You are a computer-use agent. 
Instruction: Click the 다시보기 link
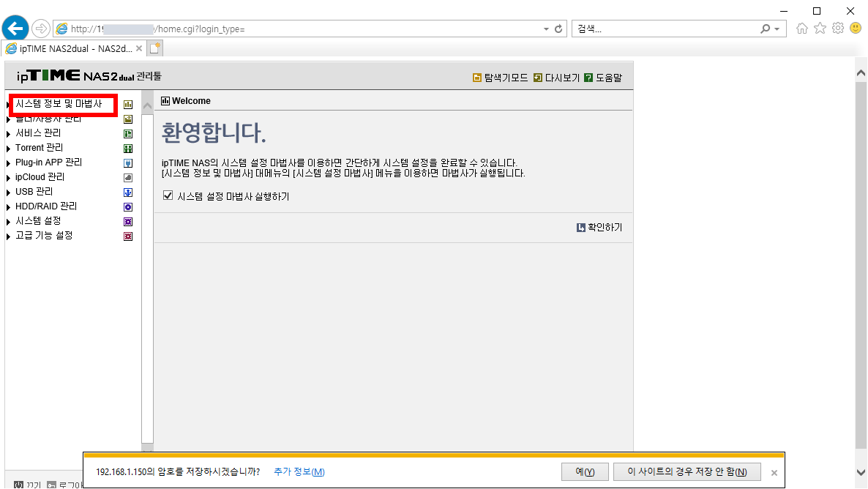[556, 78]
